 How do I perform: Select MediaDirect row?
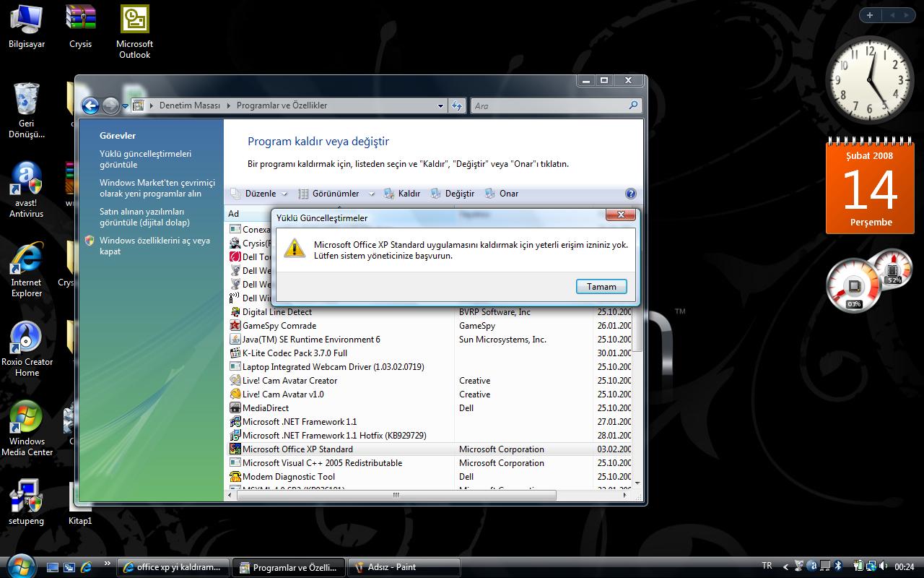pyautogui.click(x=430, y=408)
